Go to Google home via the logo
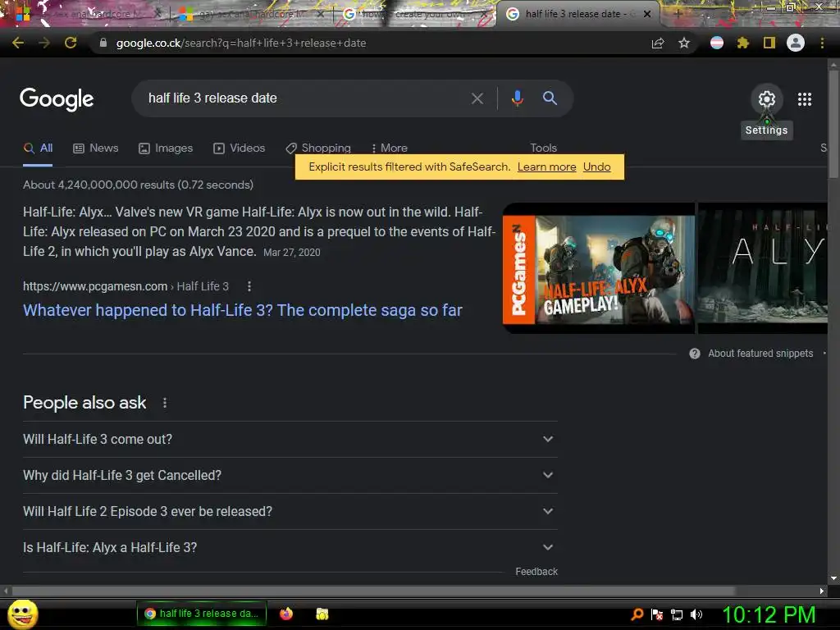 57,99
